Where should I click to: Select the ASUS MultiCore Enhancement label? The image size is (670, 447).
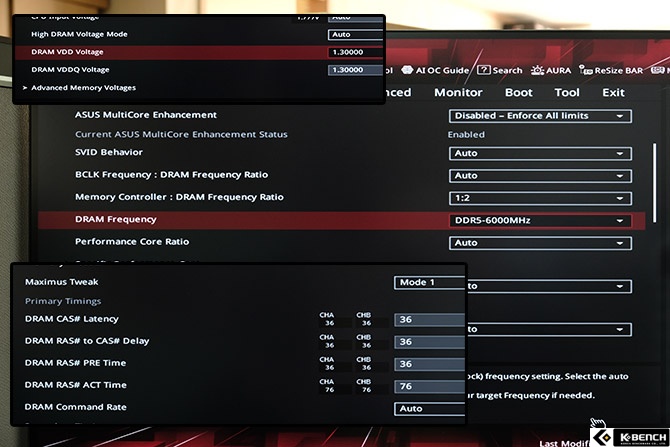[x=146, y=115]
